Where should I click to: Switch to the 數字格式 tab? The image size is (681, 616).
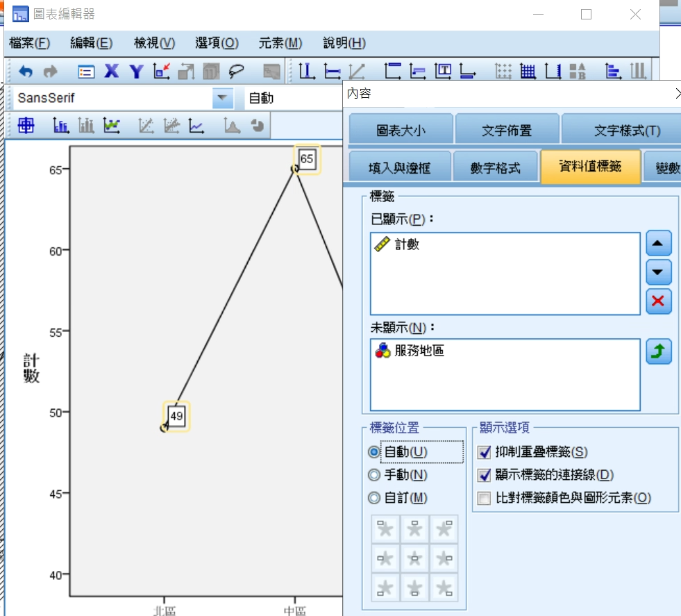(x=495, y=167)
